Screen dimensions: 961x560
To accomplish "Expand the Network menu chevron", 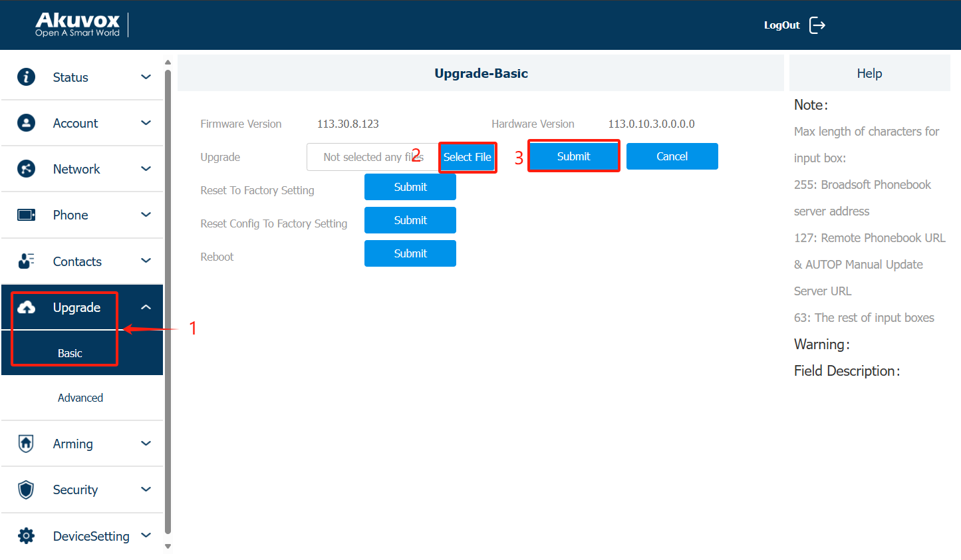I will (146, 169).
